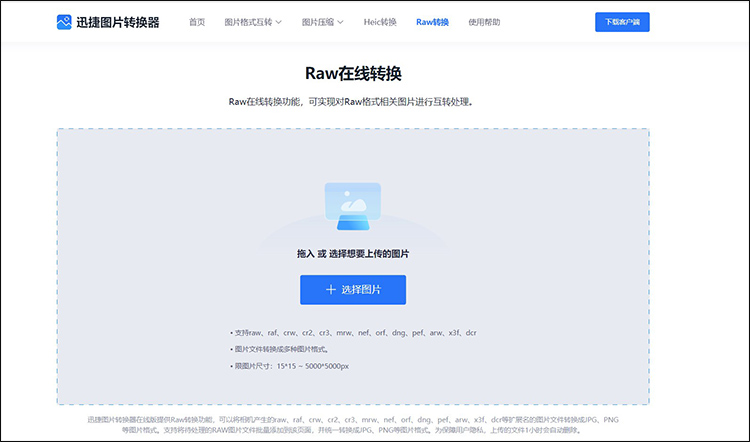Click the 限图片尺寸 size limit note
Viewport: 750px width, 442px height.
click(x=292, y=366)
